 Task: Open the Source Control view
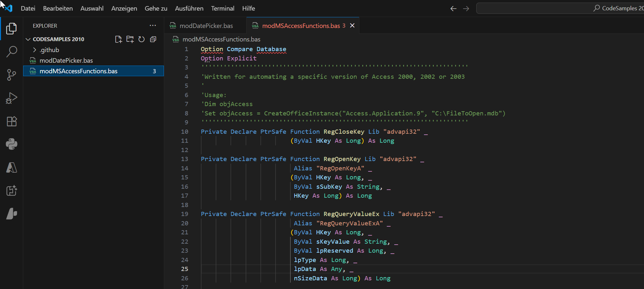tap(11, 75)
